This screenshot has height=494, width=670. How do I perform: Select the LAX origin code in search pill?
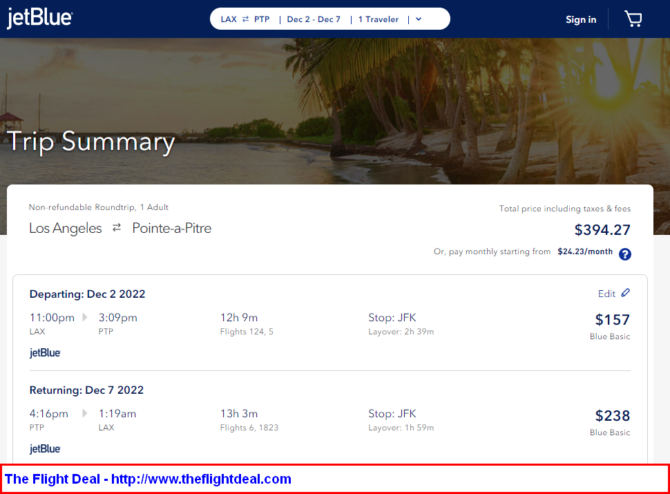click(229, 19)
